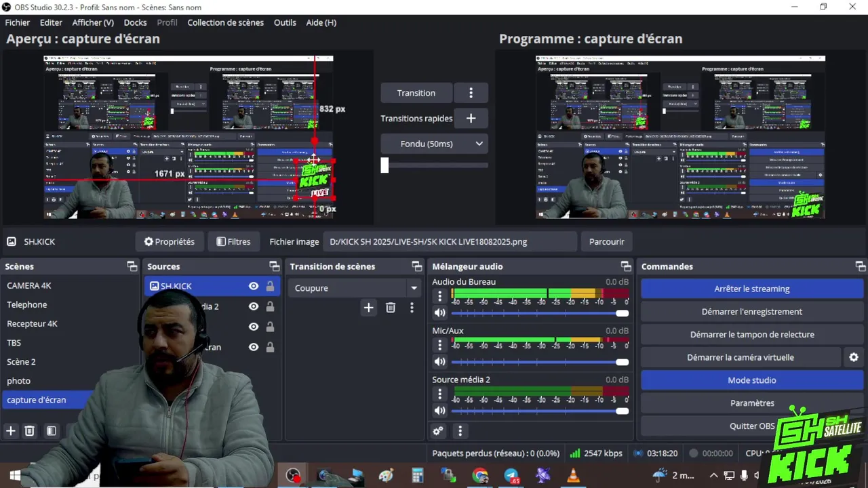Image resolution: width=868 pixels, height=488 pixels.
Task: Click Démarrer l'enregistrement
Action: pos(751,312)
